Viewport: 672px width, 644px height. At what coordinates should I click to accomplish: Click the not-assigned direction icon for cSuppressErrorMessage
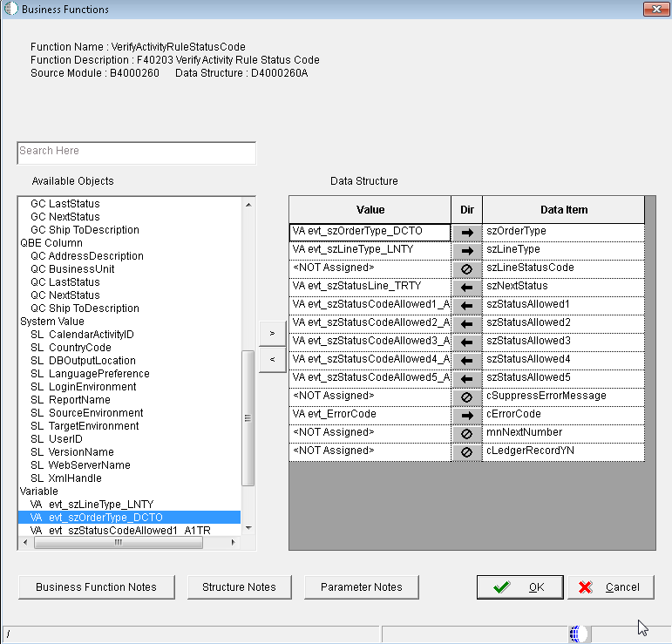tap(466, 397)
